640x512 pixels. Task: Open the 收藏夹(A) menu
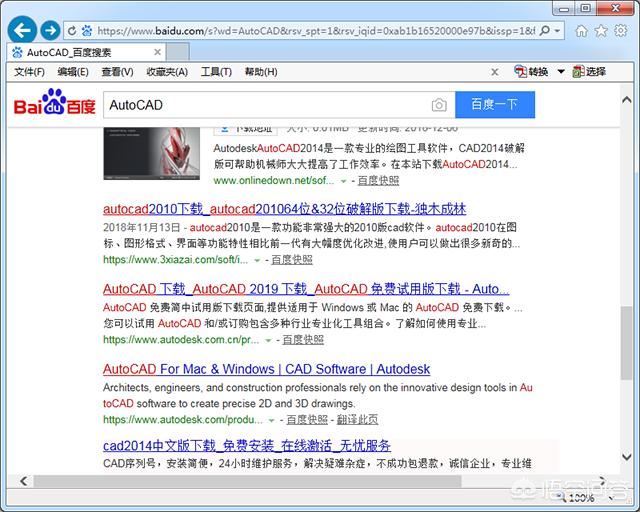[167, 72]
